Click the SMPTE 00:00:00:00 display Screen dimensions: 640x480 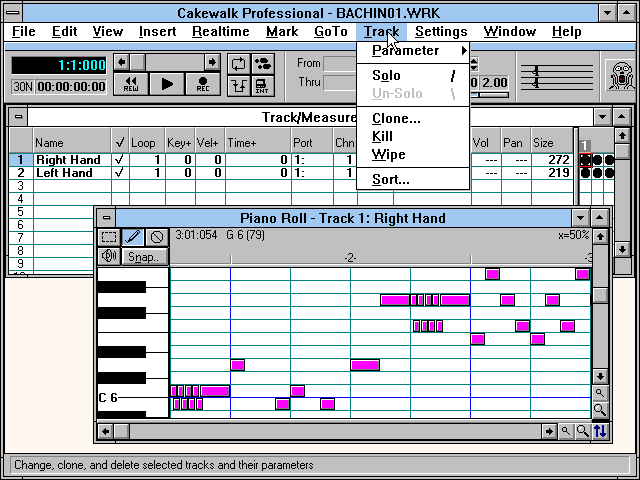click(x=71, y=87)
